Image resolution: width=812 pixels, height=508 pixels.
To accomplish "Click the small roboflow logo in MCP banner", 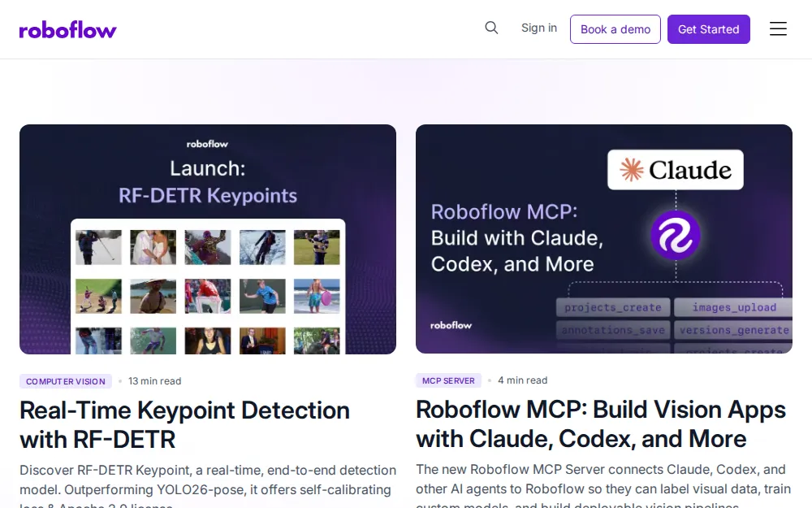I will pyautogui.click(x=451, y=325).
